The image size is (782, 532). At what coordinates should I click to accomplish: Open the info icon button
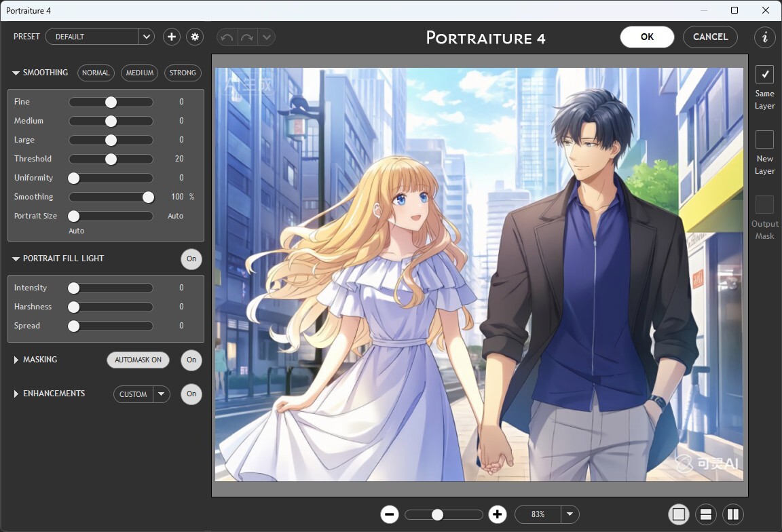pyautogui.click(x=765, y=37)
